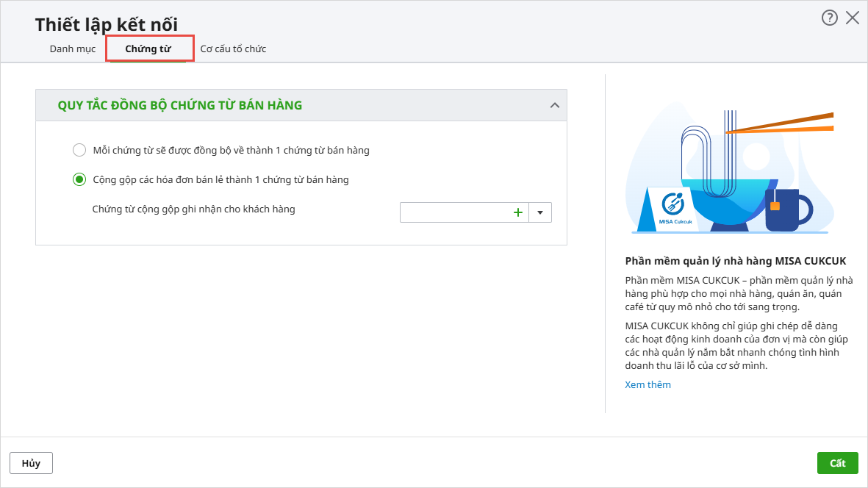Click the green plus icon to add customer
The width and height of the screenshot is (868, 488).
coord(517,212)
